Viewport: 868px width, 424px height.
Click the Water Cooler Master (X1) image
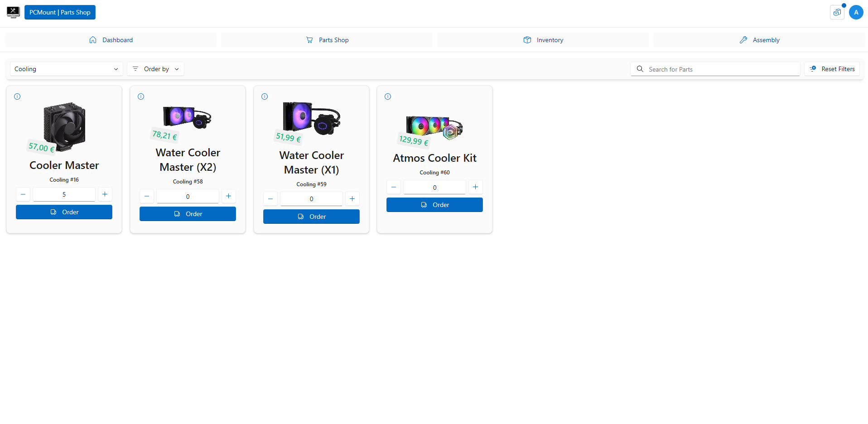point(312,118)
